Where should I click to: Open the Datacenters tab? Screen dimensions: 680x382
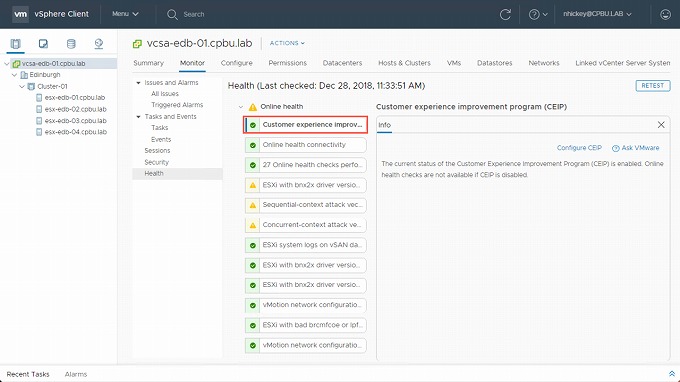click(342, 63)
